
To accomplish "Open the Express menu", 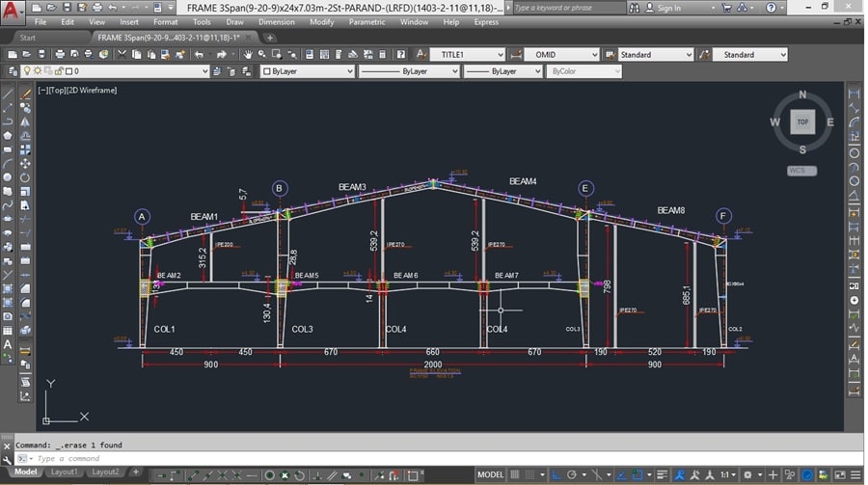I will pos(486,22).
